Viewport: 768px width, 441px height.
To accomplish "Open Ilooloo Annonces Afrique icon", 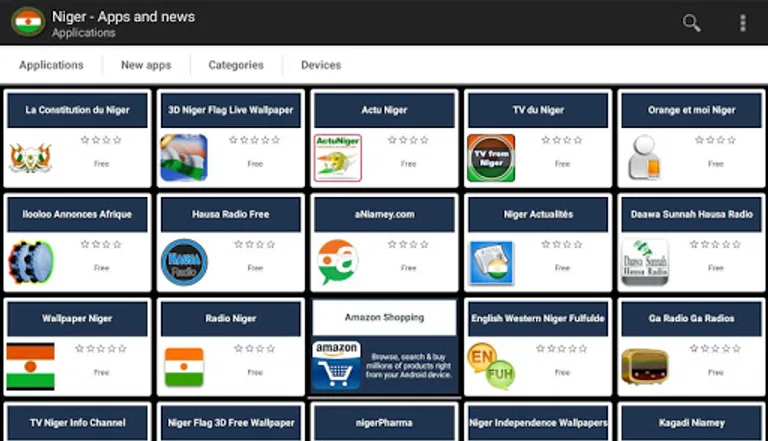I will point(30,262).
